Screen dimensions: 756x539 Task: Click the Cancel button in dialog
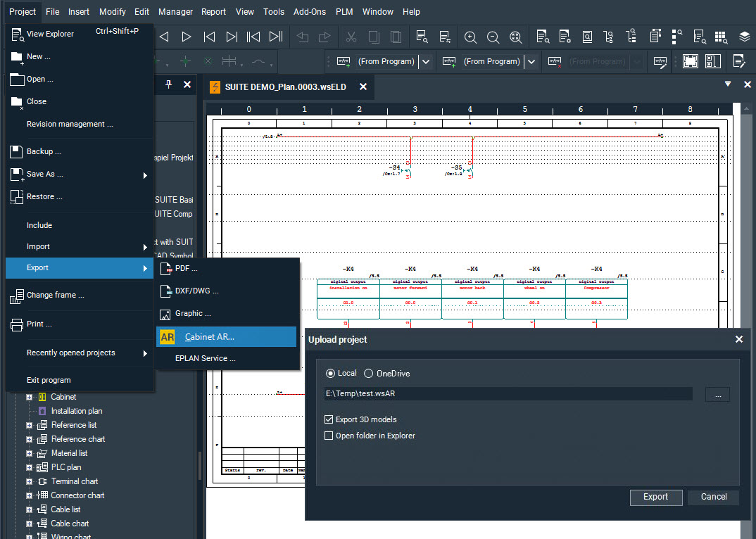(714, 497)
